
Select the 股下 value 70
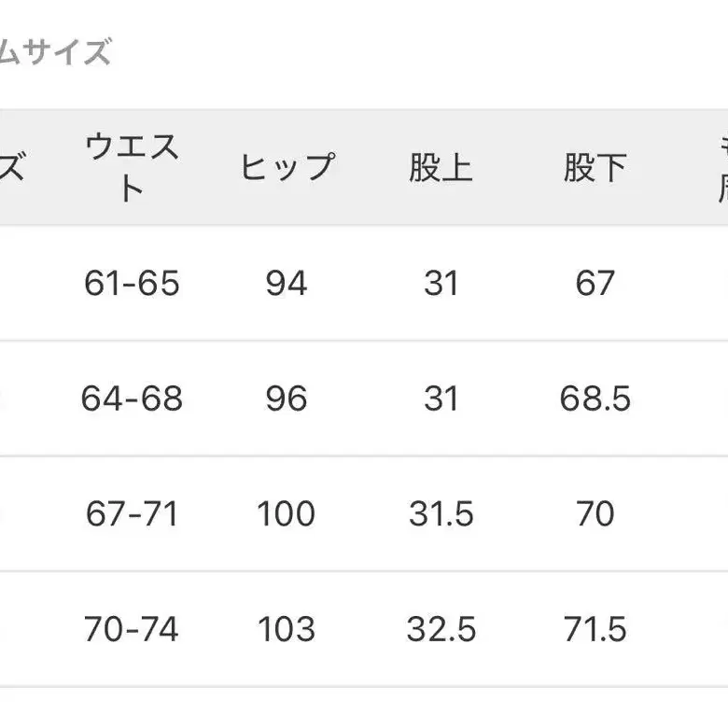point(595,514)
